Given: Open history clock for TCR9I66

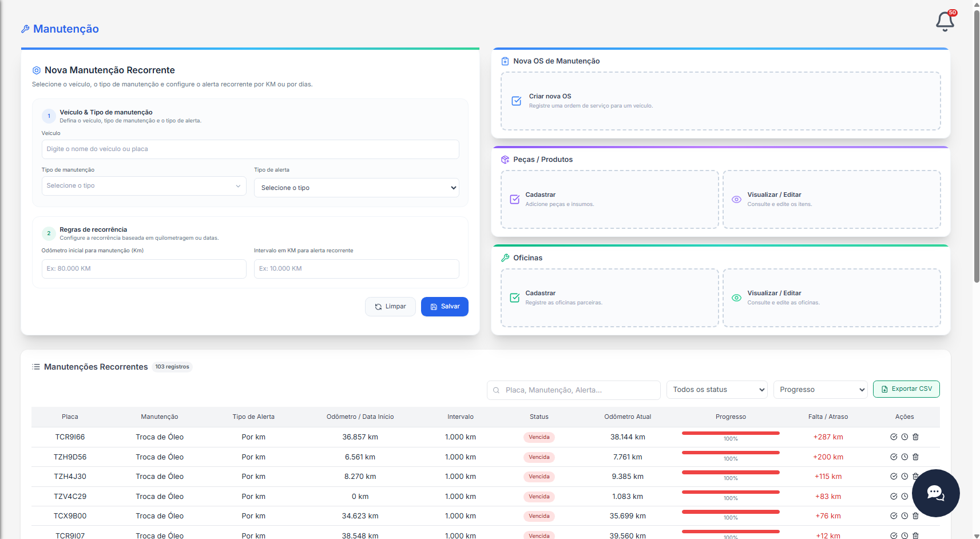Looking at the screenshot, I should point(904,437).
